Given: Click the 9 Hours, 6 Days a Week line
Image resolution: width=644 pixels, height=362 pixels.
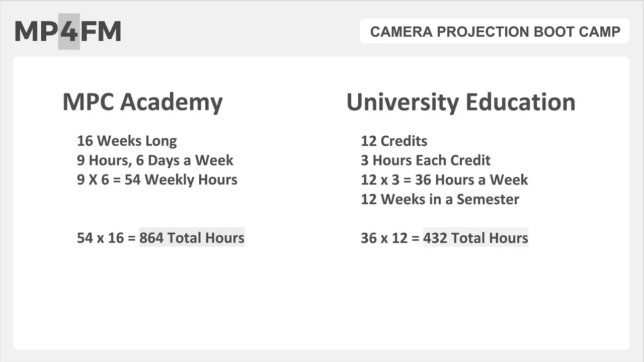Looking at the screenshot, I should point(155,160).
